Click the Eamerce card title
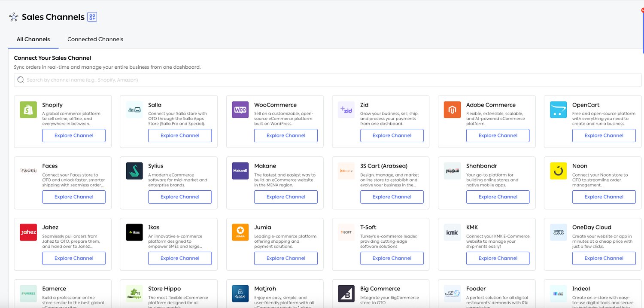 click(54, 289)
